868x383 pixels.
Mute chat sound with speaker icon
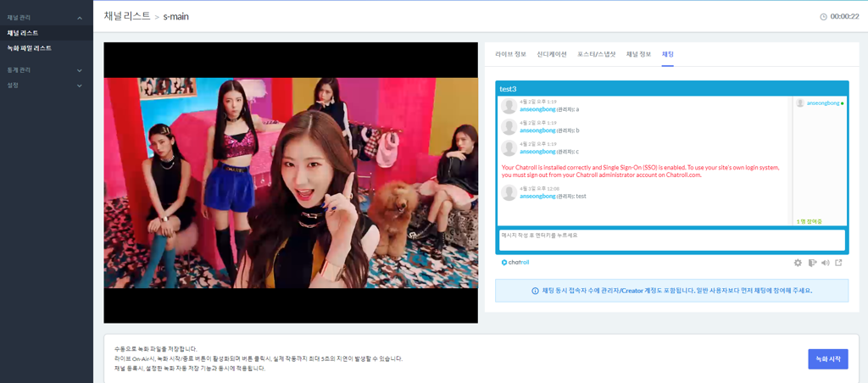(x=825, y=263)
